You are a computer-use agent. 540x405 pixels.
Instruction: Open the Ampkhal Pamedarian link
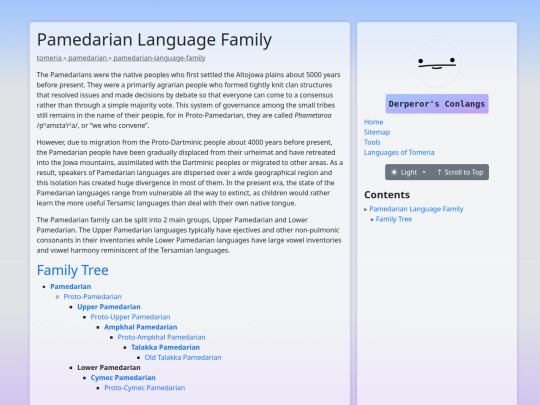(141, 327)
